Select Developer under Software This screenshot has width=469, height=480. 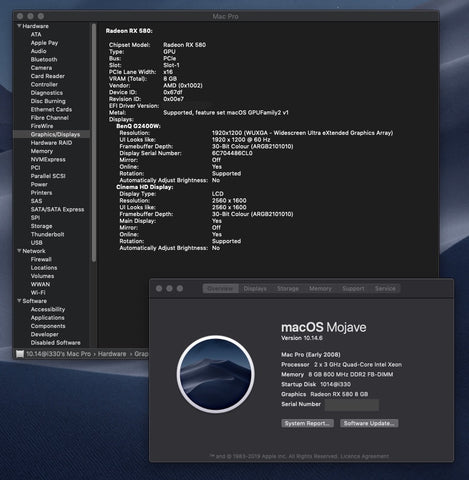point(44,334)
